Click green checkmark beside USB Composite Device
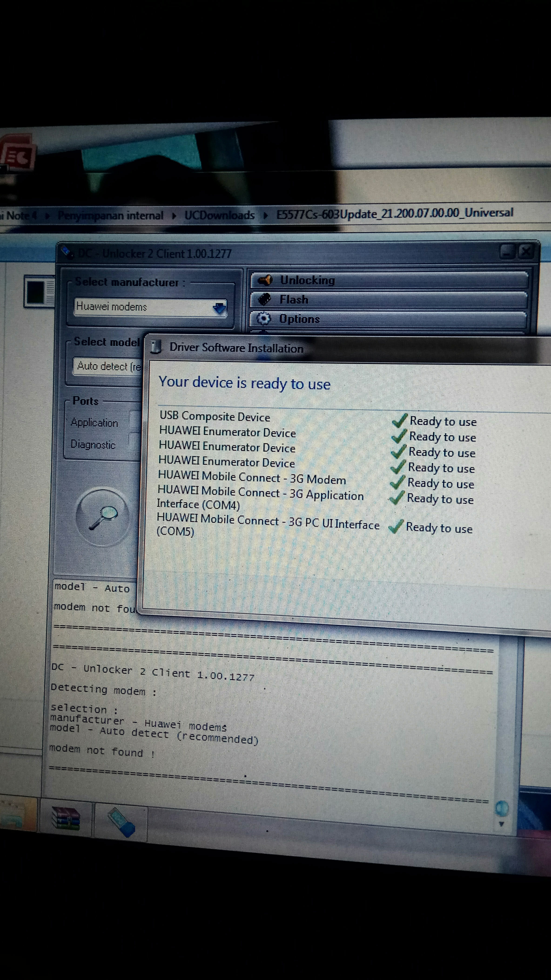 click(x=399, y=420)
